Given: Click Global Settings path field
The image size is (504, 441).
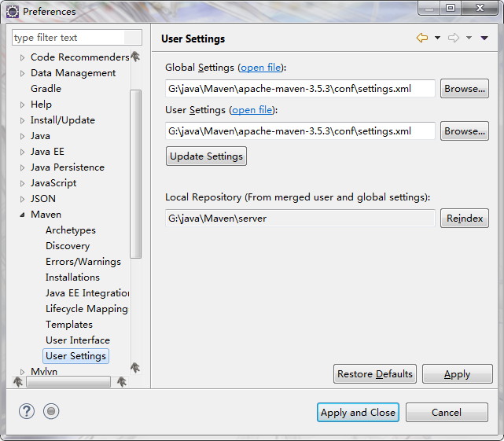Looking at the screenshot, I should click(300, 88).
